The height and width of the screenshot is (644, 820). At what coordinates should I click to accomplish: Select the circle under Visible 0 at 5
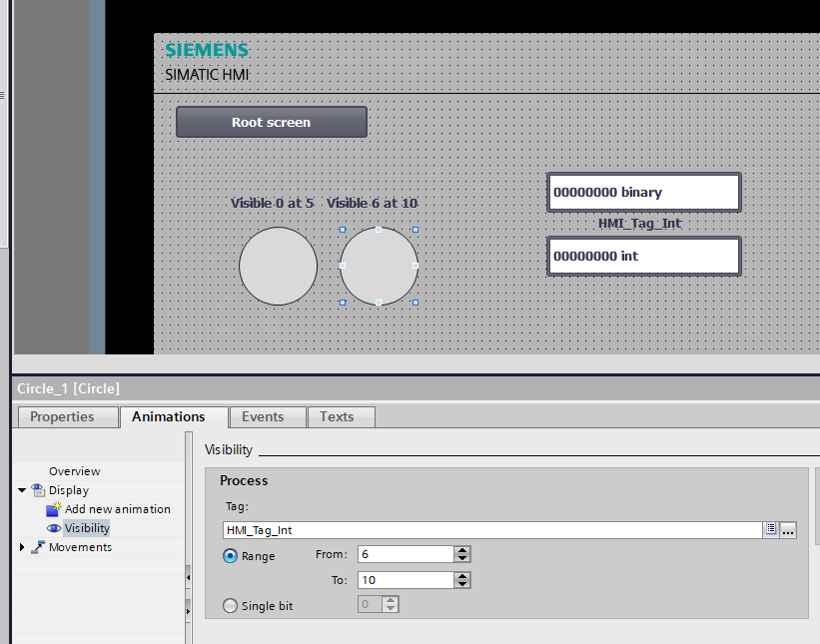(x=278, y=266)
